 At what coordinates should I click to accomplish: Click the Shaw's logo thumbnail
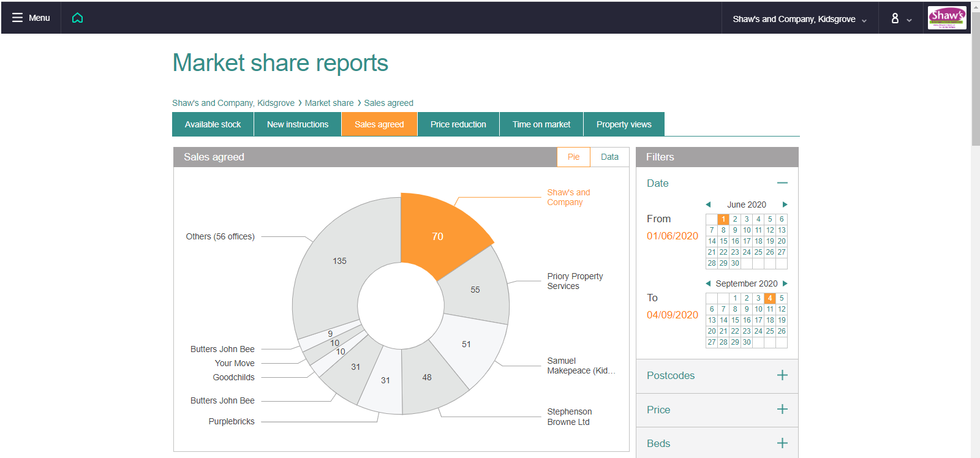click(x=947, y=18)
